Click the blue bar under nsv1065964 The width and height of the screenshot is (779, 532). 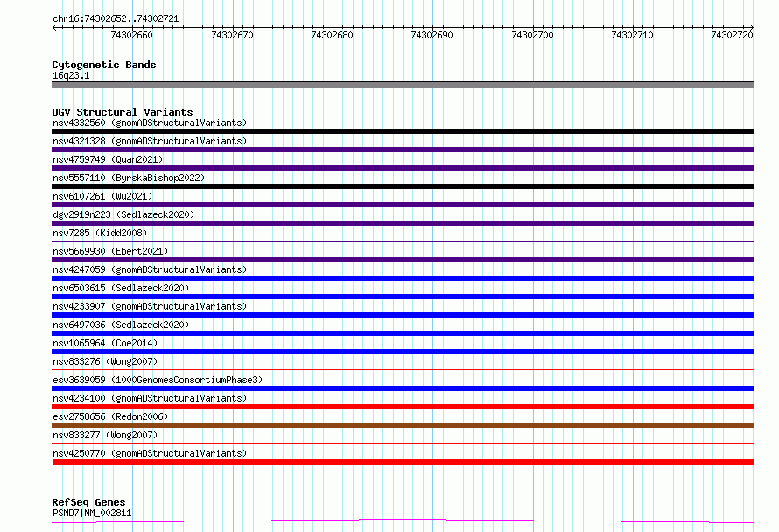[x=403, y=352]
